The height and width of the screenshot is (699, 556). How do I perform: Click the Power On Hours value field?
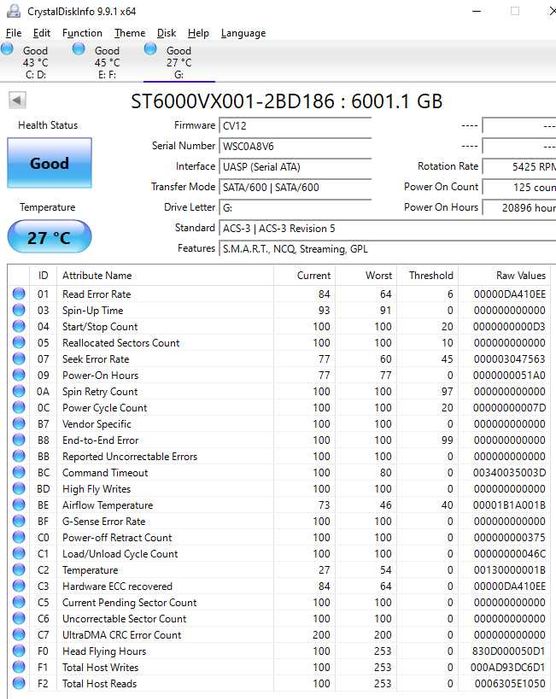(519, 208)
